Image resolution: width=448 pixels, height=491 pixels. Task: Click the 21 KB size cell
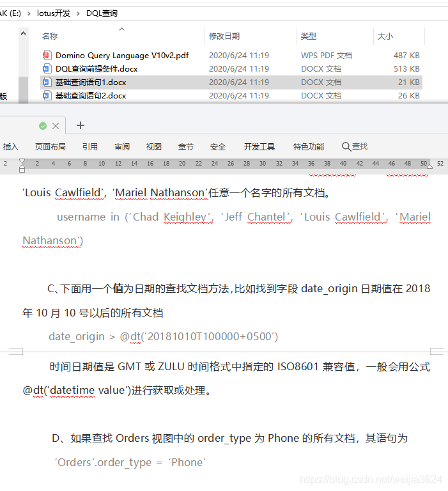[x=408, y=82]
